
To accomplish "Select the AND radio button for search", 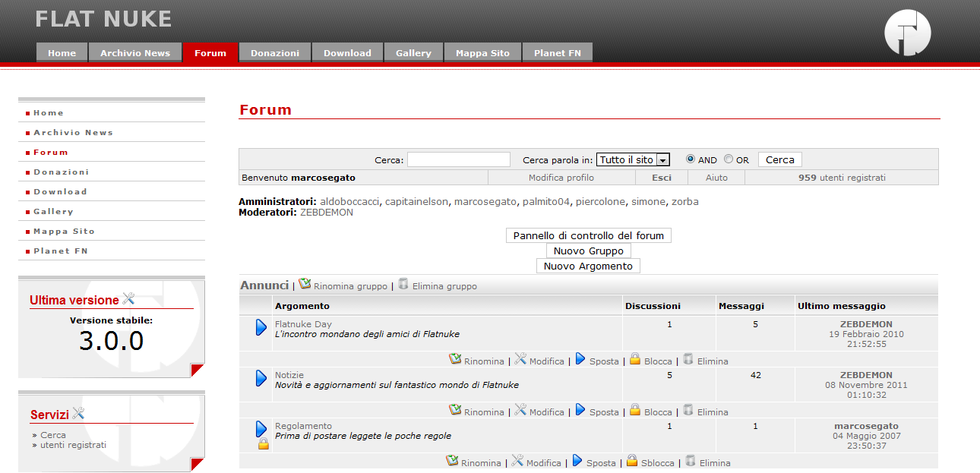I will [690, 159].
